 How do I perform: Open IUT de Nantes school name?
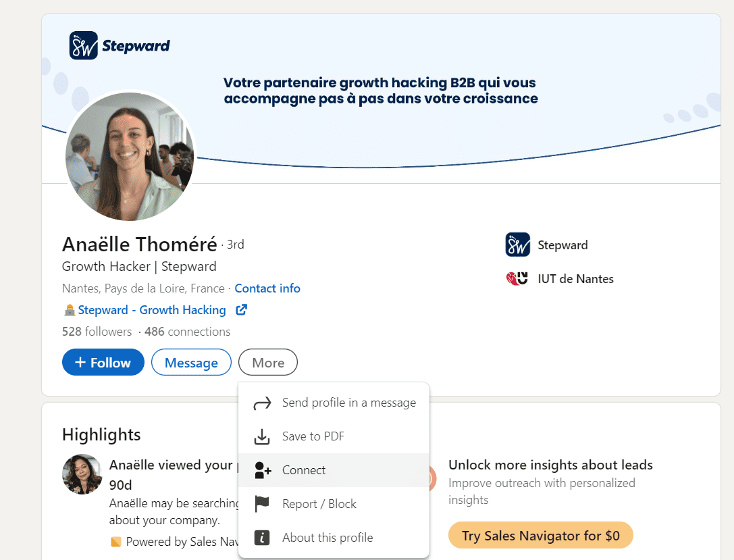(x=575, y=279)
